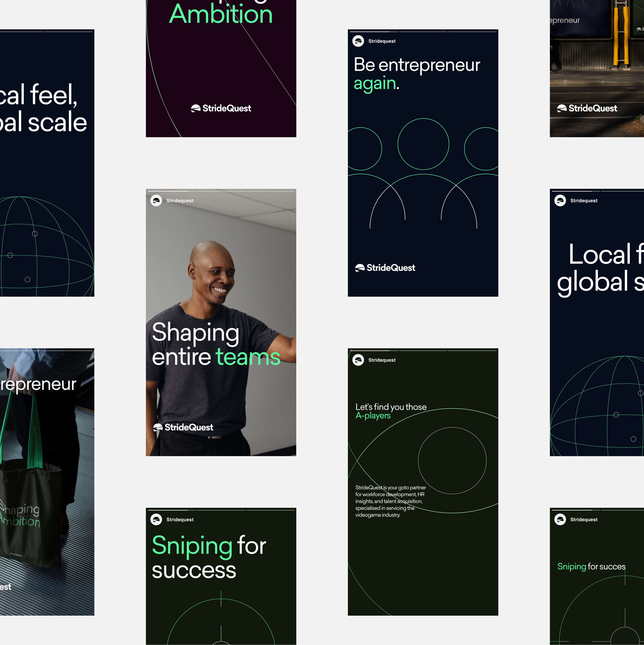Click the profile avatar on the Be entrepreneur again story
Image resolution: width=644 pixels, height=645 pixels.
[358, 41]
